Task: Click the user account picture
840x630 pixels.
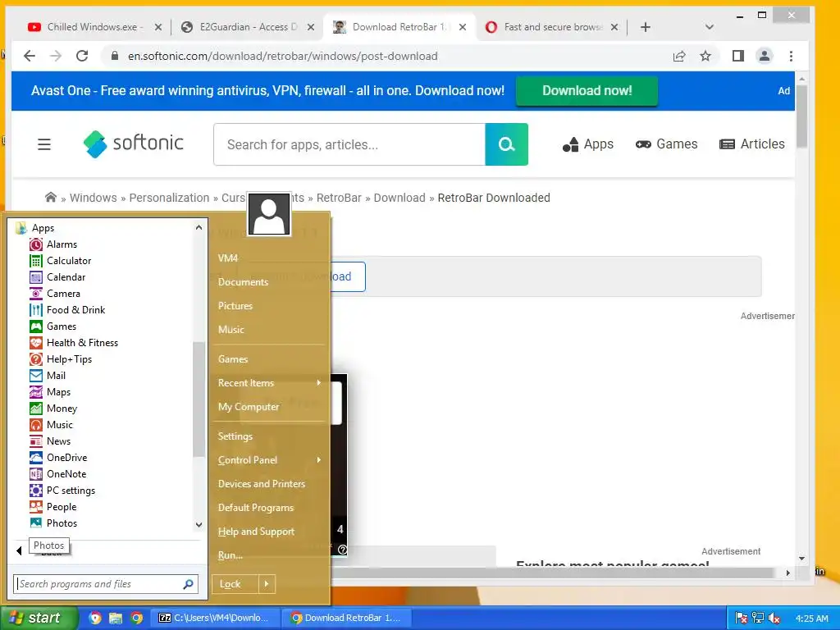Action: tap(269, 214)
